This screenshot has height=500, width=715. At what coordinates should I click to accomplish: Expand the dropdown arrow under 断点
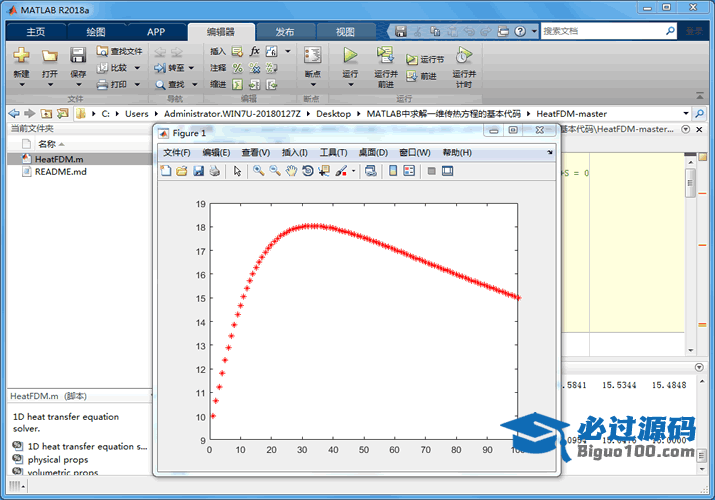(x=313, y=85)
